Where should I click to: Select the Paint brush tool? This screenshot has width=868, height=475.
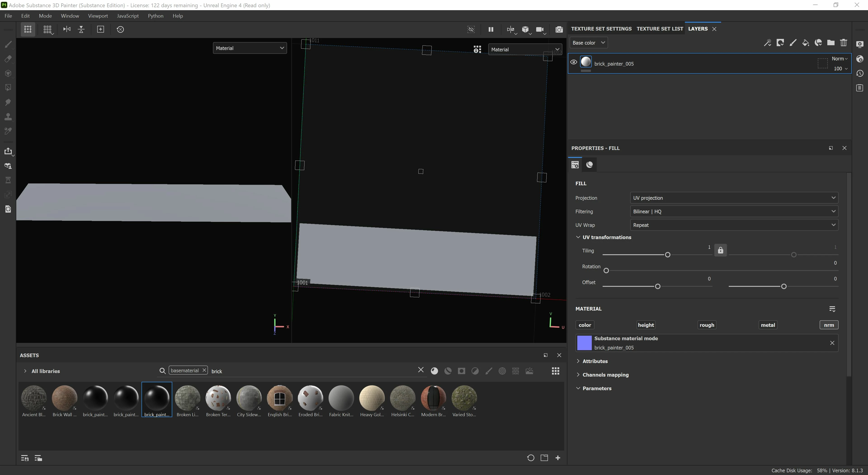click(8, 45)
